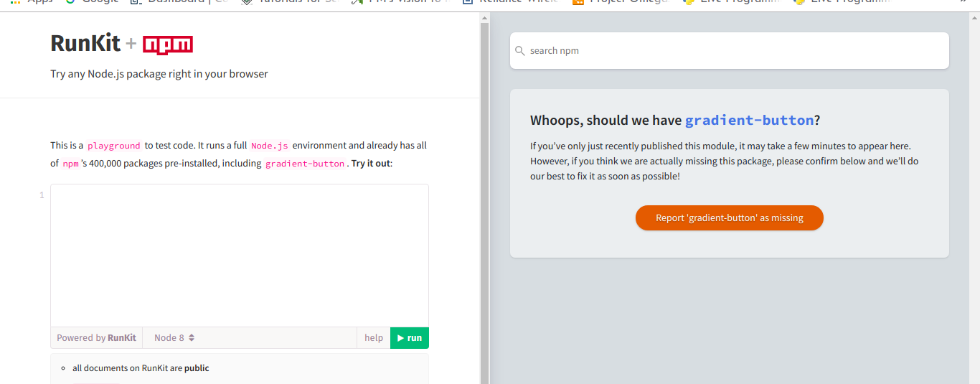This screenshot has height=384, width=980.
Task: Click the magnifier icon in the npm search box
Action: [x=520, y=51]
